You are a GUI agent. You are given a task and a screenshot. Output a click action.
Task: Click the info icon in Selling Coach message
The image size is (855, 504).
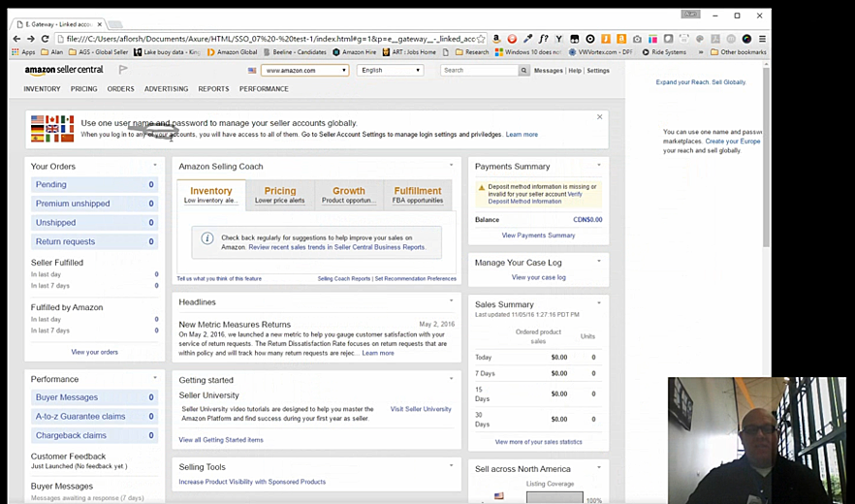point(207,238)
